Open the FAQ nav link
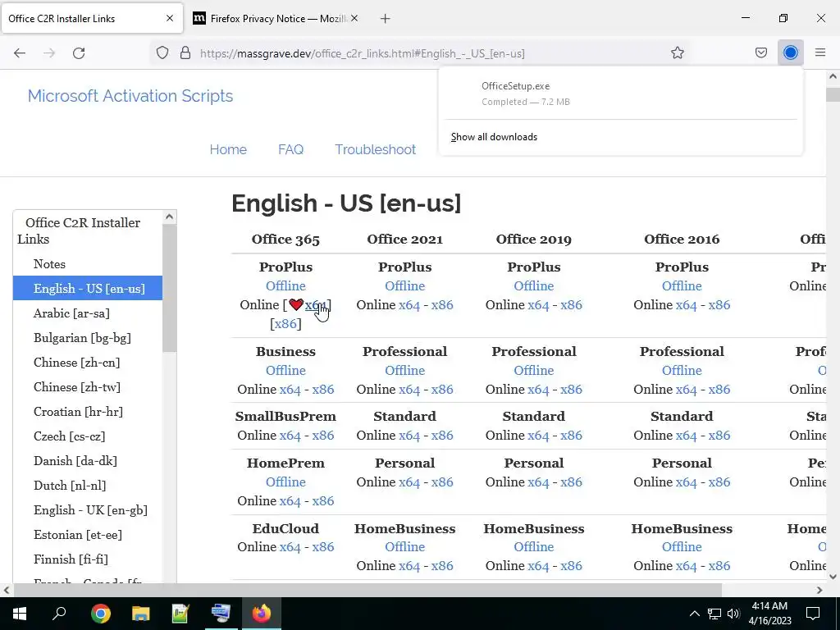The height and width of the screenshot is (630, 840). click(291, 149)
